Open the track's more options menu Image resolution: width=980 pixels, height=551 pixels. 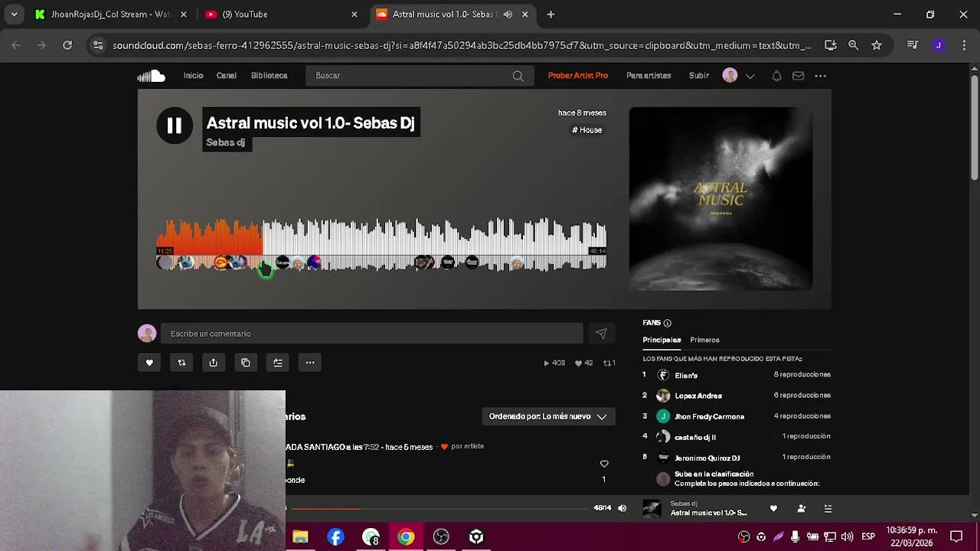click(x=310, y=363)
